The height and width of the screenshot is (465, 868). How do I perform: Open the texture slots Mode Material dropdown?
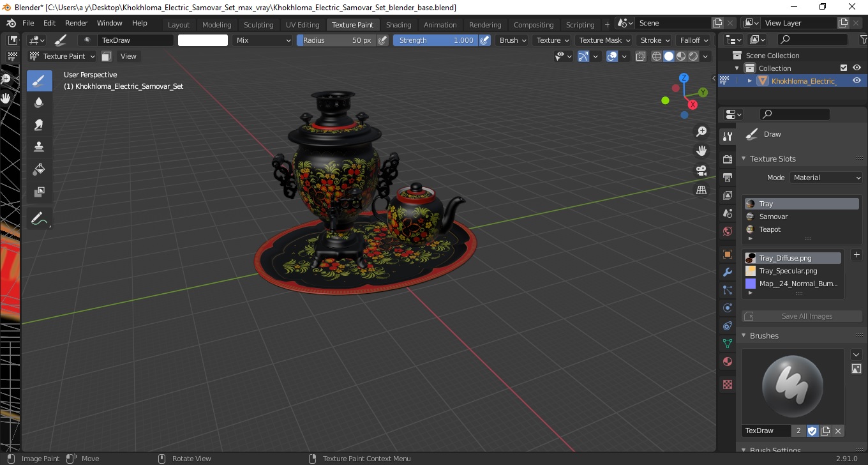(x=826, y=178)
